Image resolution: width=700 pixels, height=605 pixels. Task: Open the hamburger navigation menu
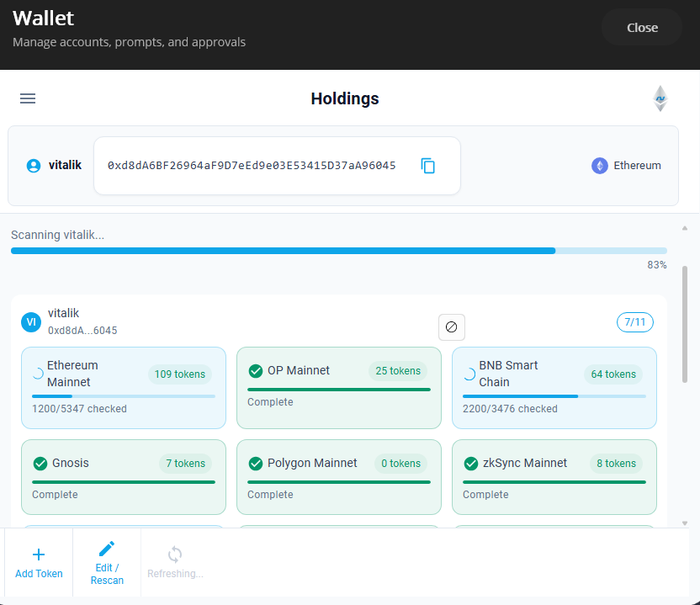[27, 98]
